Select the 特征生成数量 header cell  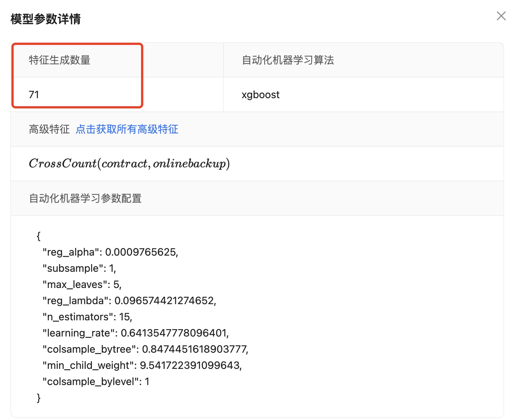click(x=60, y=60)
